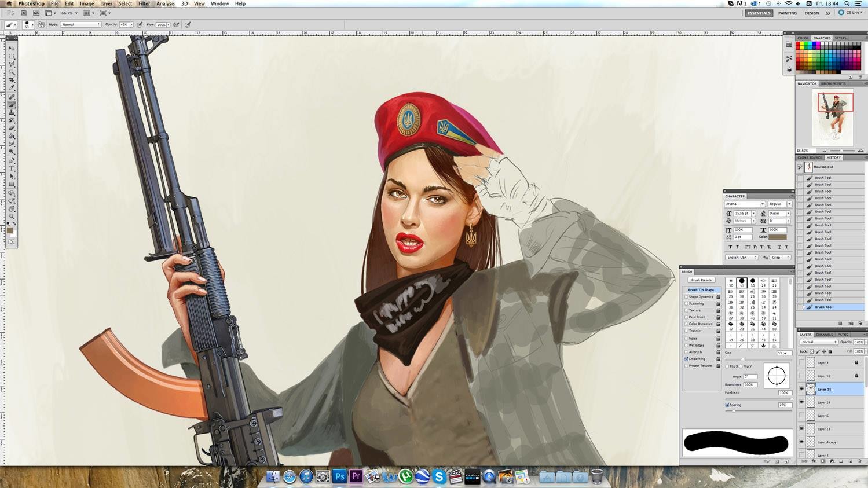This screenshot has height=488, width=868.
Task: Disable the Smoothing brush option
Action: (687, 359)
